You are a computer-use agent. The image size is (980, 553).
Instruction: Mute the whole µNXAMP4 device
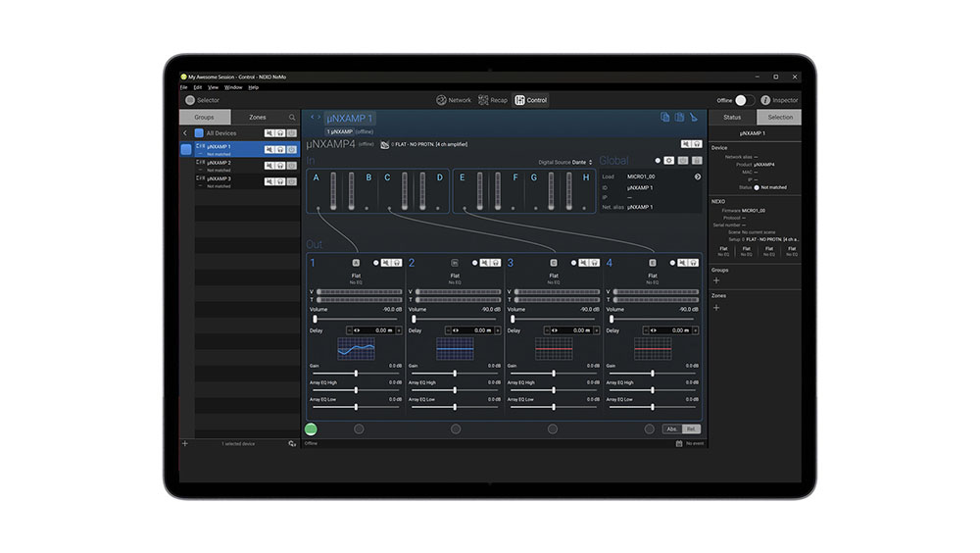pyautogui.click(x=686, y=144)
